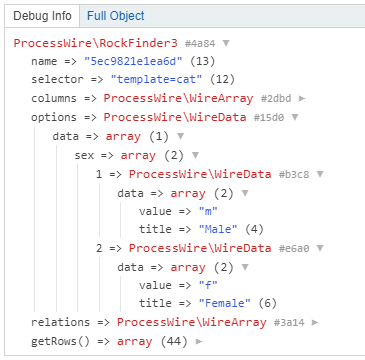The image size is (365, 360).
Task: Select the Debug Info tab
Action: point(42,16)
